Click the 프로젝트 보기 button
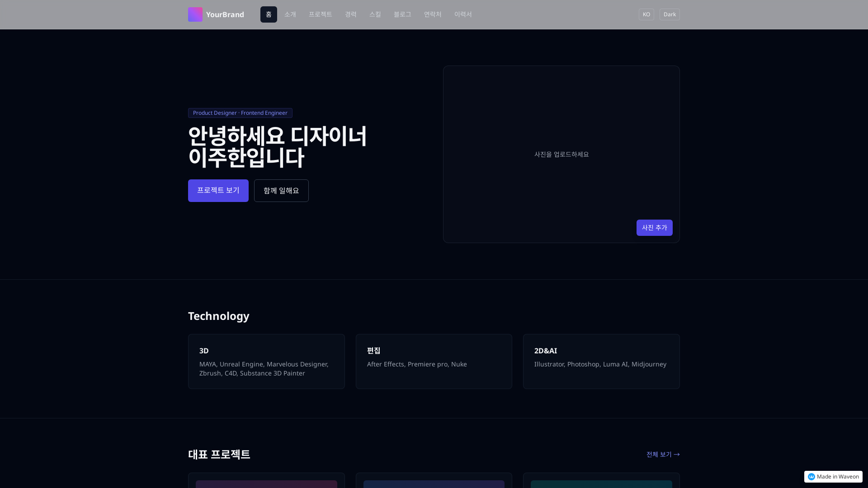868x488 pixels. (x=218, y=190)
